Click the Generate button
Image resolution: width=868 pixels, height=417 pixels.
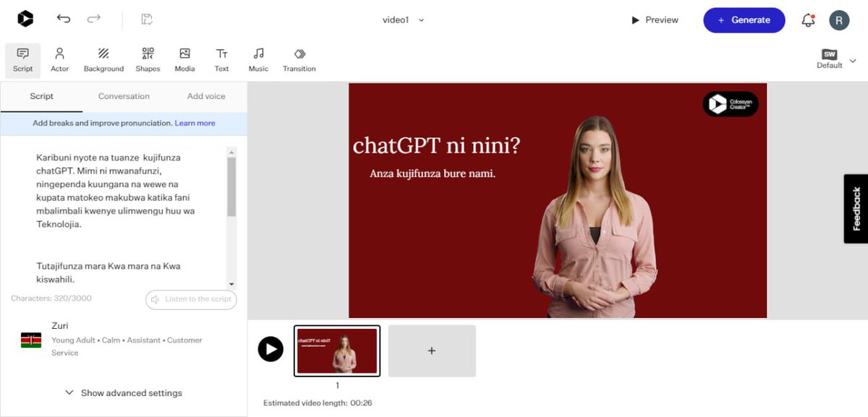(744, 20)
